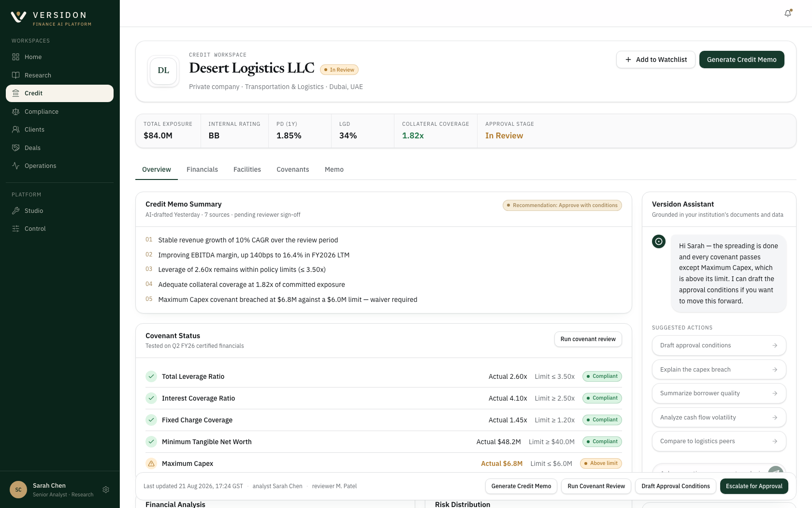Click the Control sliders icon
Image resolution: width=812 pixels, height=508 pixels.
click(x=15, y=229)
